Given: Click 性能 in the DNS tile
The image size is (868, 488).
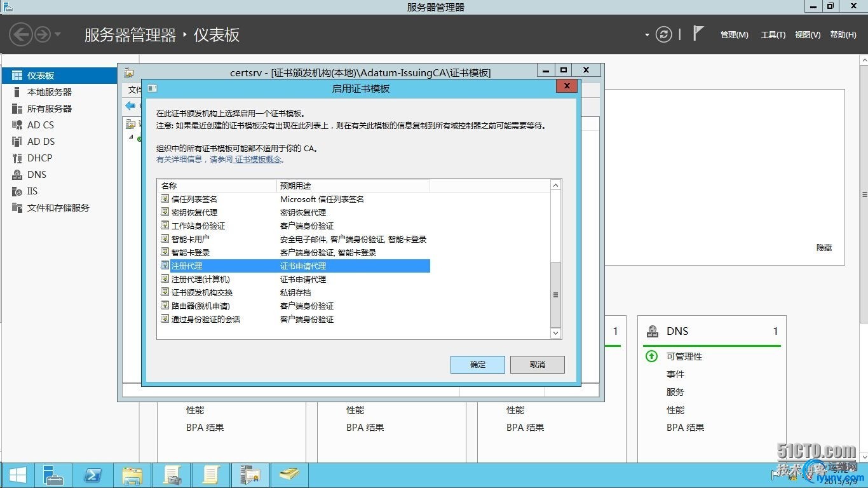Looking at the screenshot, I should pos(675,410).
